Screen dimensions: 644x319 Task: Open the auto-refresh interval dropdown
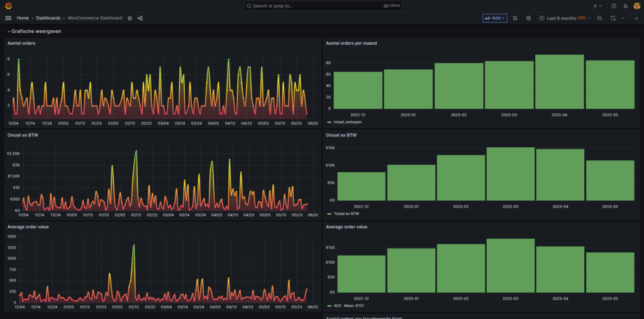(x=623, y=18)
